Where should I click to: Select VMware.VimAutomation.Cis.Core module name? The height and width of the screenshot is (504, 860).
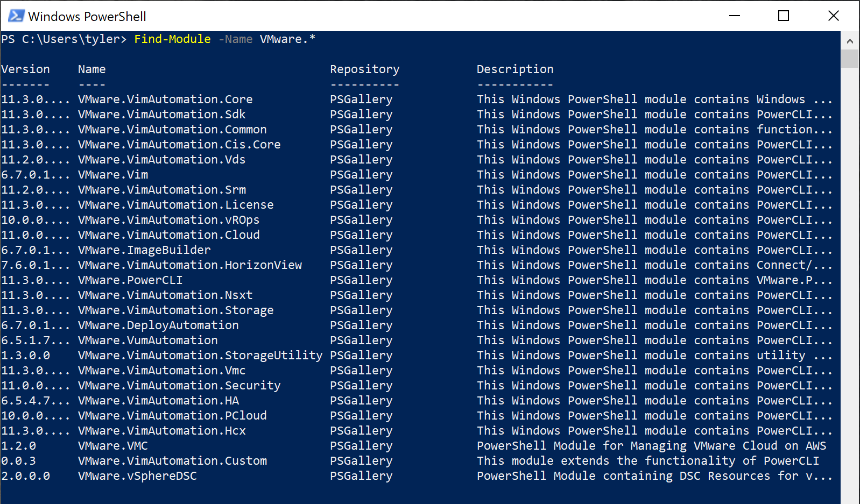[179, 145]
